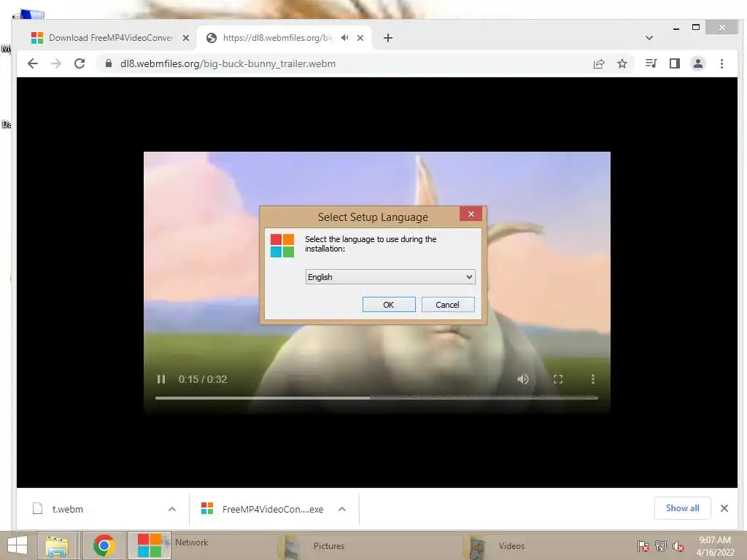Open Action Center flag in system tray
The width and height of the screenshot is (747, 560).
pos(643,545)
